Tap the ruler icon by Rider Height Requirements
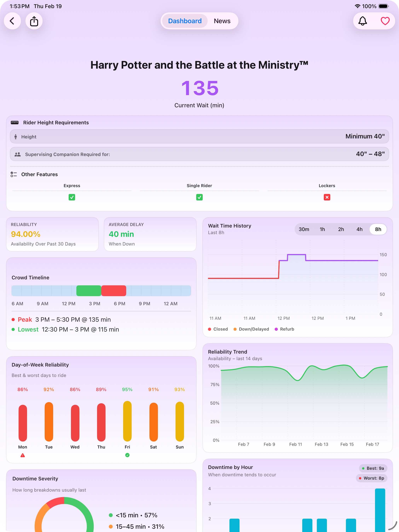The height and width of the screenshot is (532, 399). (15, 122)
